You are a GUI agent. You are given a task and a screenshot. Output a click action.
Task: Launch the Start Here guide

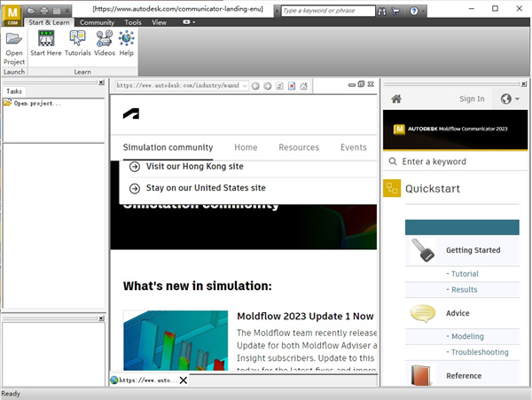(46, 43)
